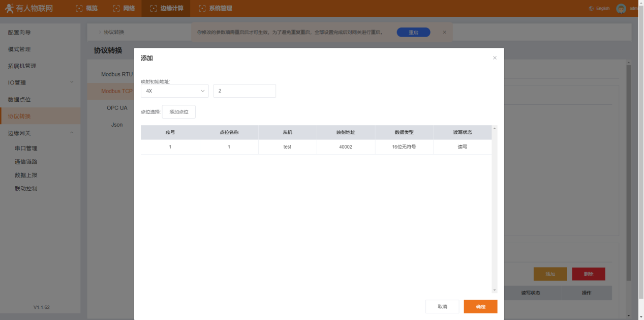Click the admin user avatar icon
This screenshot has width=644, height=320.
coord(621,9)
